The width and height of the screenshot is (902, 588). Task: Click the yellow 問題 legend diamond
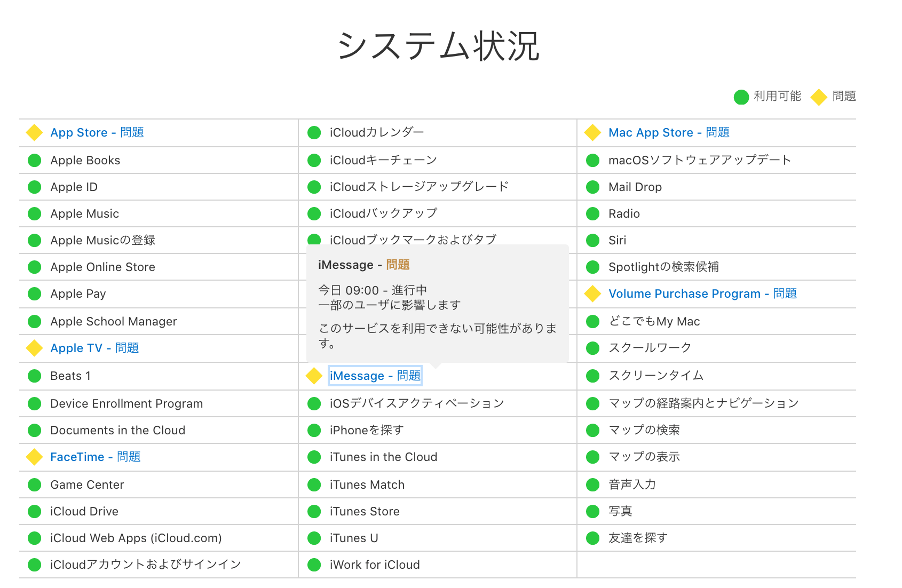click(819, 97)
